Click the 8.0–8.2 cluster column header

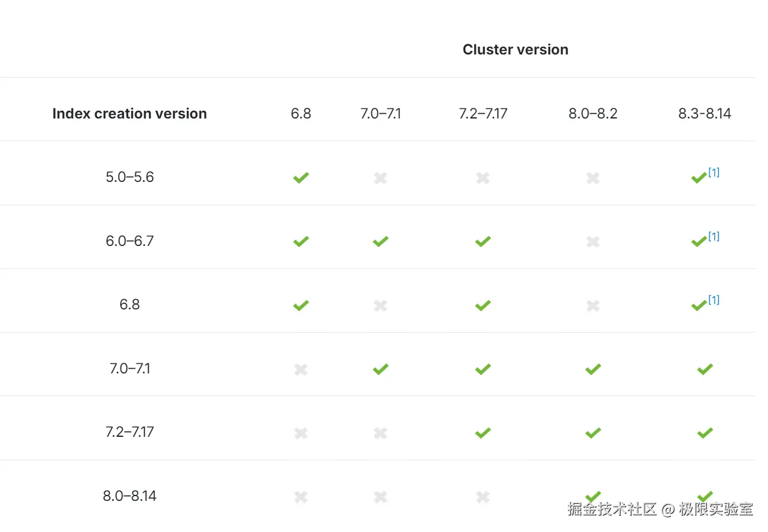(x=593, y=114)
